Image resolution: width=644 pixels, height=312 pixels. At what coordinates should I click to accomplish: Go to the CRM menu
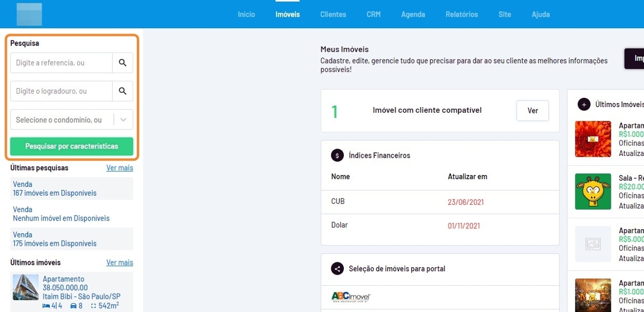tap(374, 14)
